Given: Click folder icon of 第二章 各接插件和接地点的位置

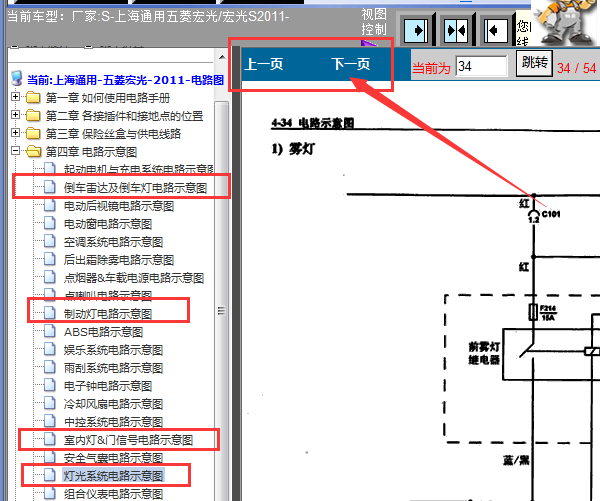Looking at the screenshot, I should pos(33,116).
